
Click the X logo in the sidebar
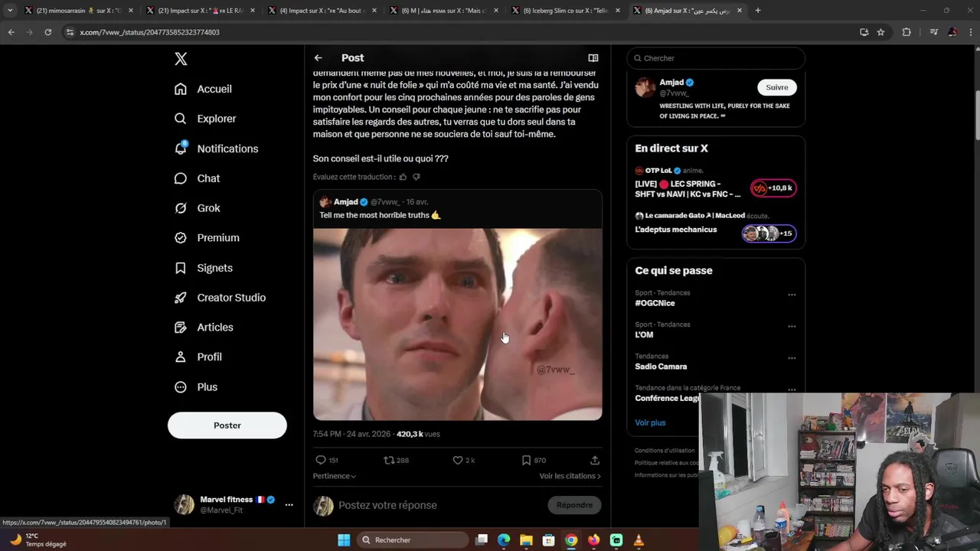click(181, 59)
